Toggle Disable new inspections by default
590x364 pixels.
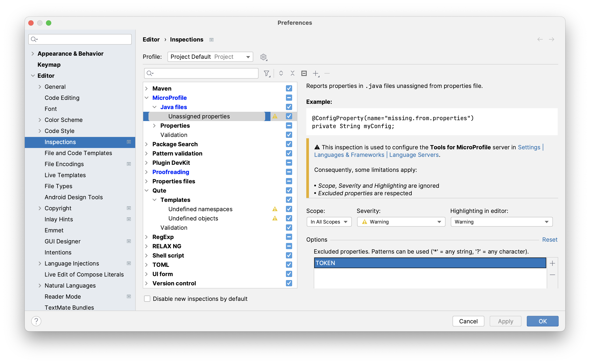click(148, 299)
